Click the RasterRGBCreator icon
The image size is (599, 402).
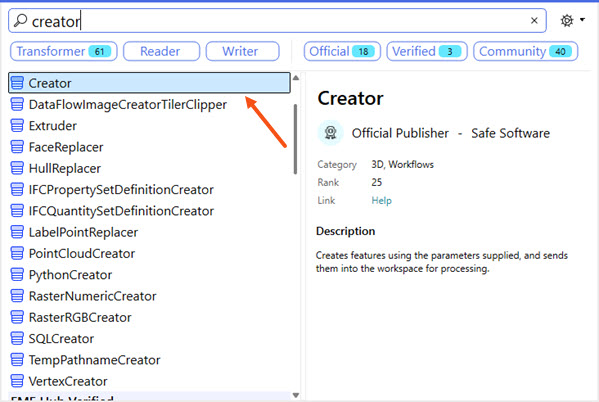17,317
